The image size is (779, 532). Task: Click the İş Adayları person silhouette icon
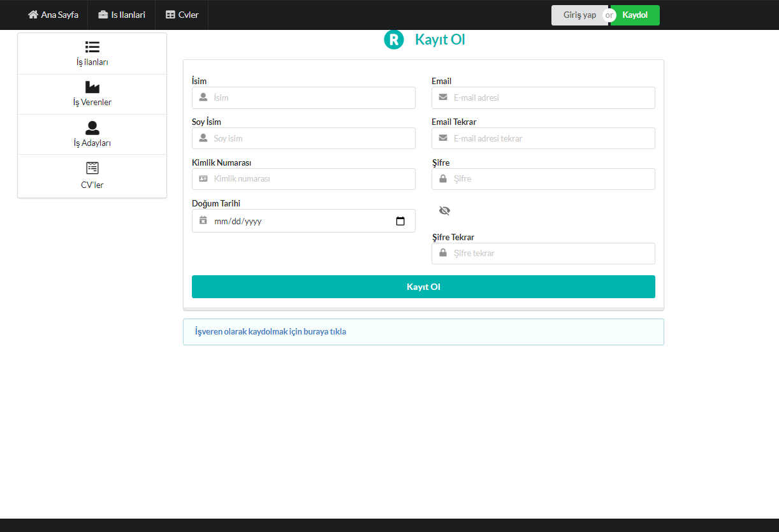pos(92,127)
